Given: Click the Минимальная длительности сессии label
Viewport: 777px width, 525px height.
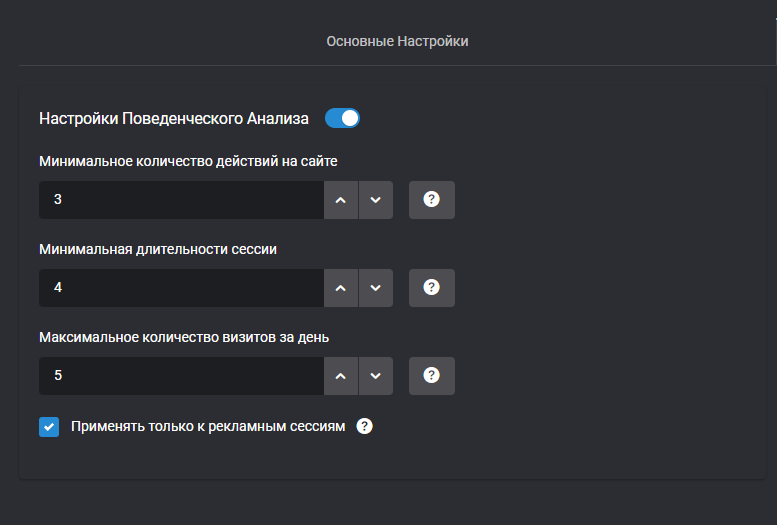Looking at the screenshot, I should [x=158, y=249].
